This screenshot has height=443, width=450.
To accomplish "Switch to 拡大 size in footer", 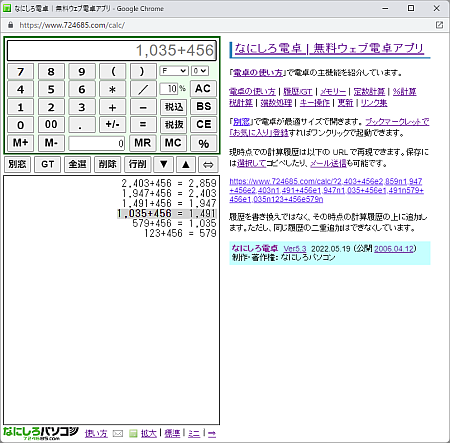I will click(x=148, y=433).
